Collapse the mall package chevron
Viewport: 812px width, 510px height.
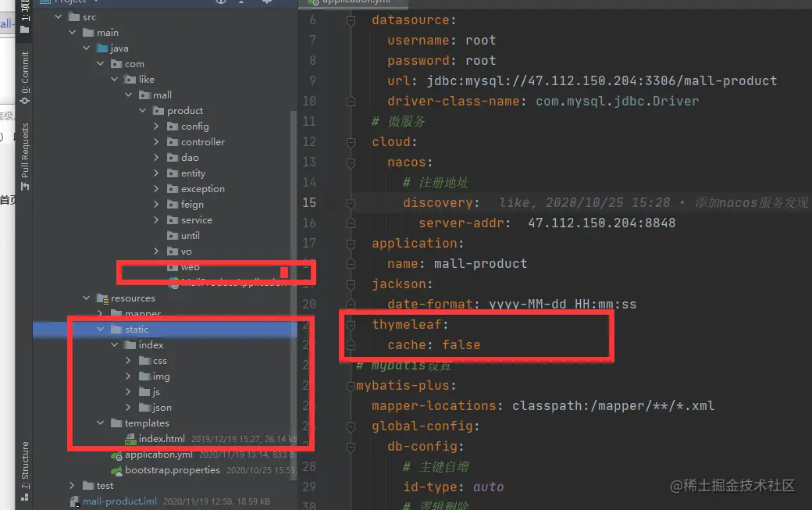click(128, 95)
